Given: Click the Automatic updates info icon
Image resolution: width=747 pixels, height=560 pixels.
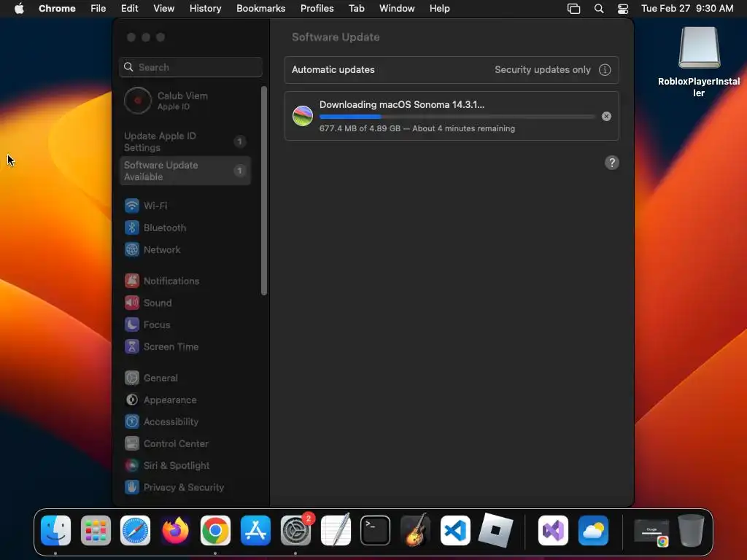Looking at the screenshot, I should click(x=605, y=70).
